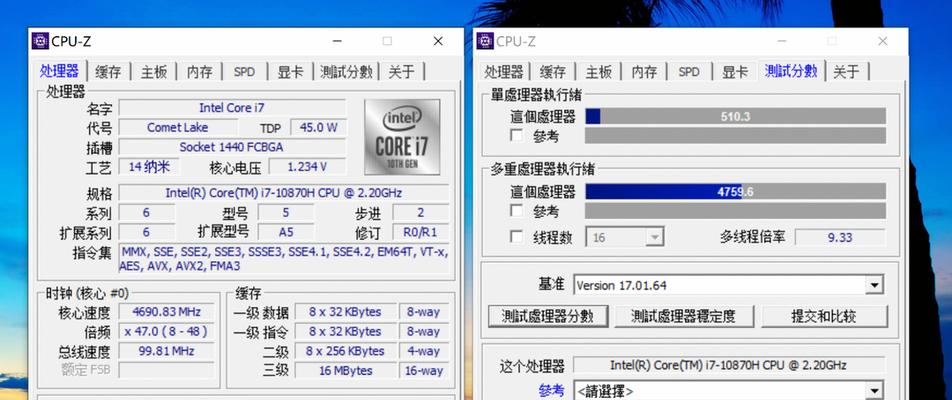Click the empty single-thread reference bar

(x=735, y=135)
